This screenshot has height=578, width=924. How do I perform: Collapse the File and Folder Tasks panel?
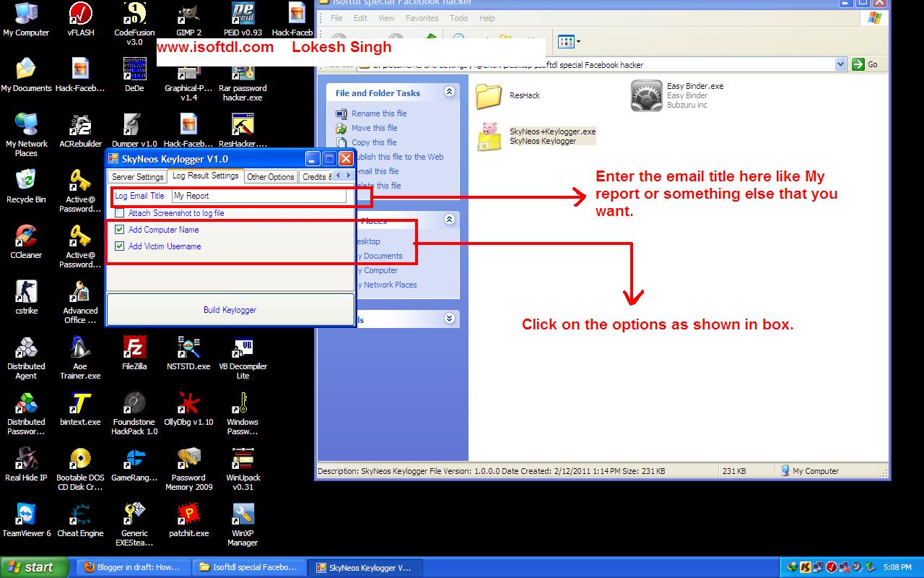click(x=449, y=92)
